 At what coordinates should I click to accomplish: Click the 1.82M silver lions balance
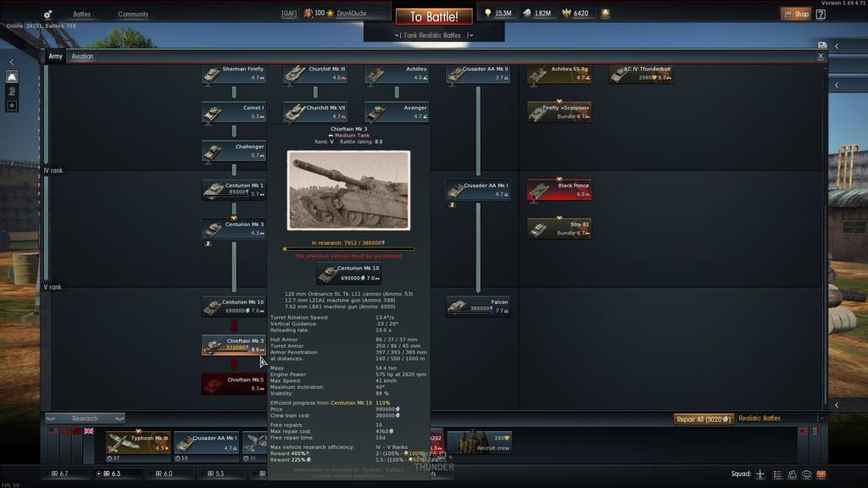pyautogui.click(x=537, y=13)
